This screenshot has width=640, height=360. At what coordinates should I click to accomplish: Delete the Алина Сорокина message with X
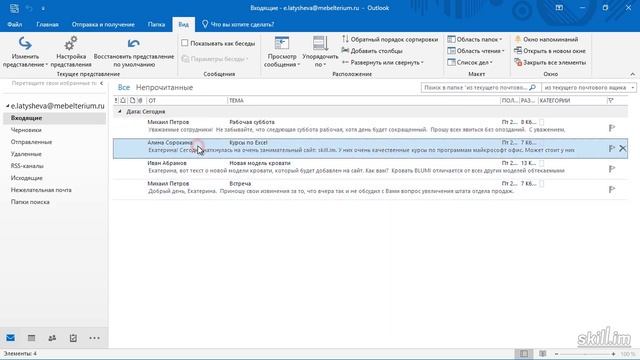coord(622,148)
